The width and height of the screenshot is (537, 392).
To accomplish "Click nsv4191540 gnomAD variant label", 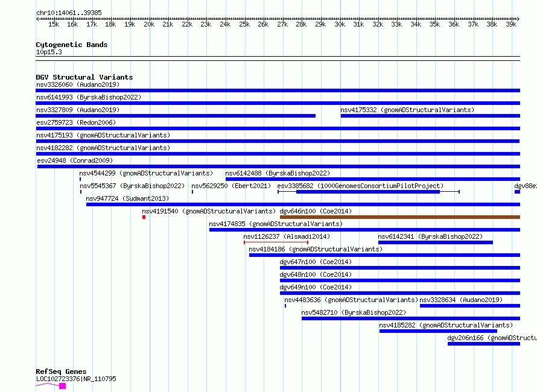I will (x=209, y=211).
